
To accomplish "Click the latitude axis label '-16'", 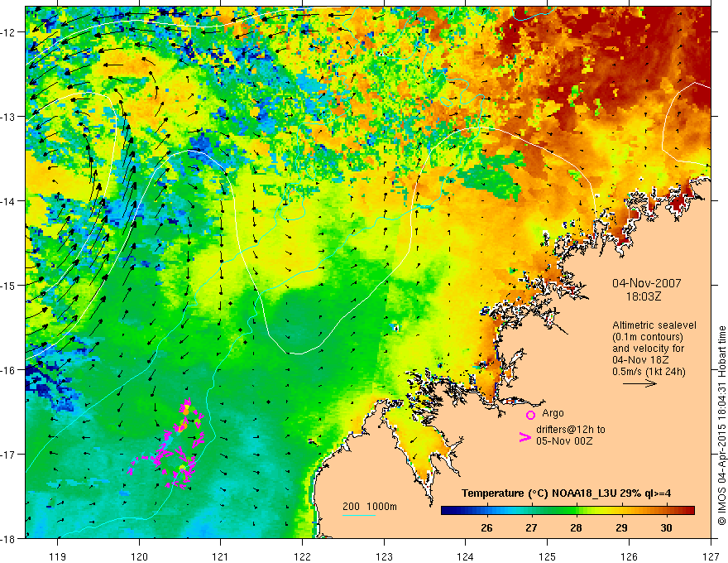I will tap(9, 370).
